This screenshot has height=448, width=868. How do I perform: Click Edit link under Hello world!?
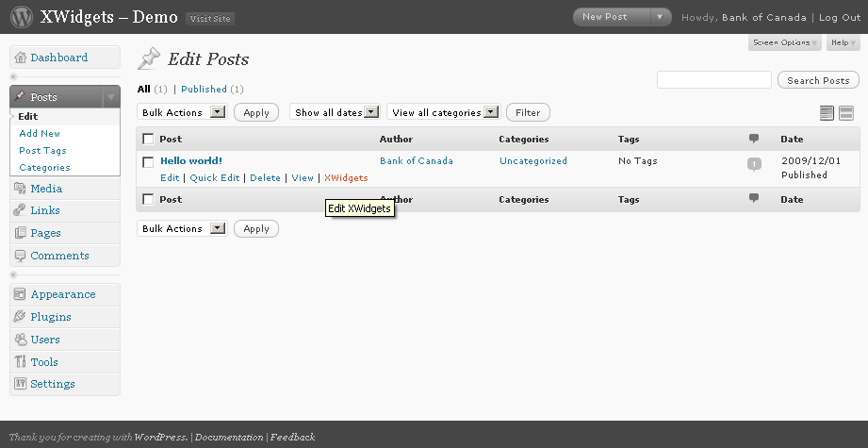(x=170, y=177)
